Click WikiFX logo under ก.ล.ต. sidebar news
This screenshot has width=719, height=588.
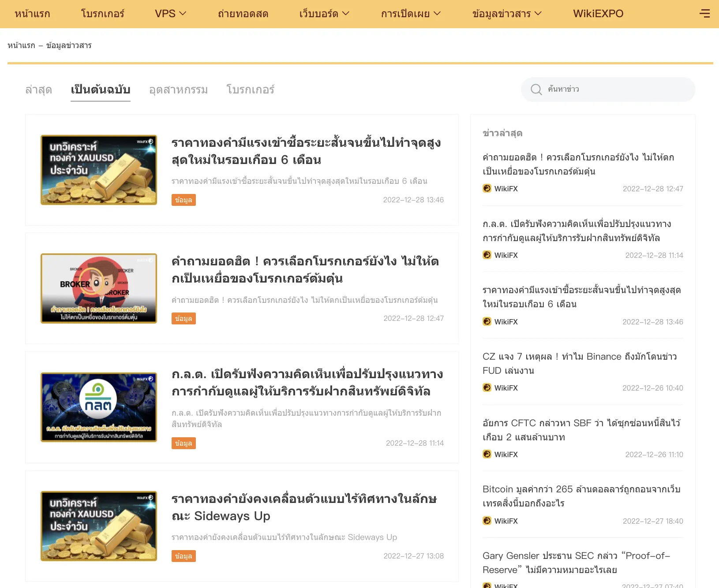click(487, 255)
